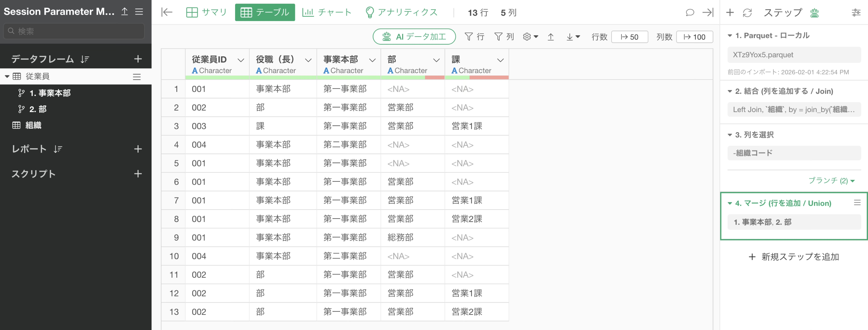Viewport: 868px width, 330px height.
Task: Add a new step with plus icon
Action: tap(730, 13)
